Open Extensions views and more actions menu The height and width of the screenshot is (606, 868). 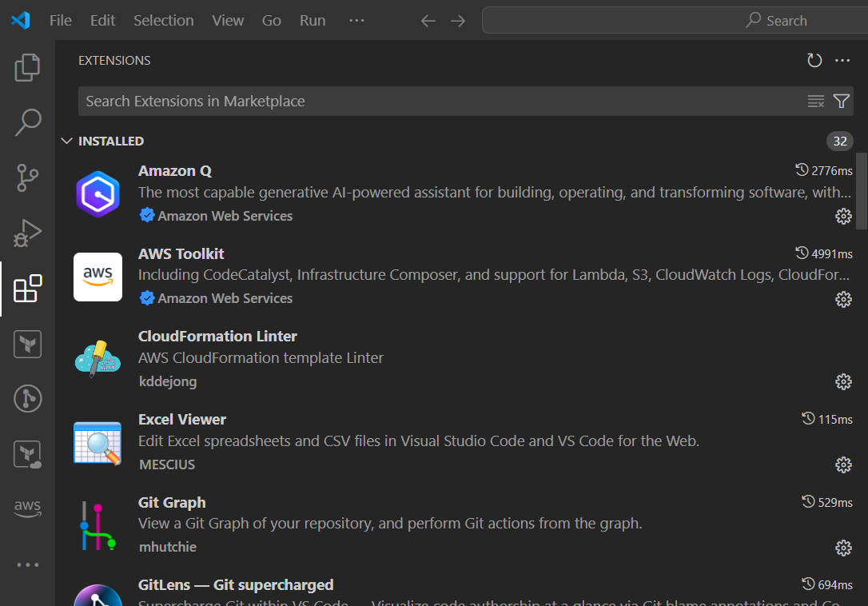click(842, 61)
